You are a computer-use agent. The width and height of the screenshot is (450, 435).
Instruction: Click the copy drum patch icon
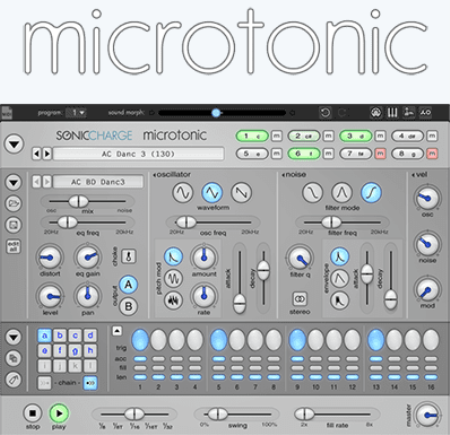coord(13,225)
